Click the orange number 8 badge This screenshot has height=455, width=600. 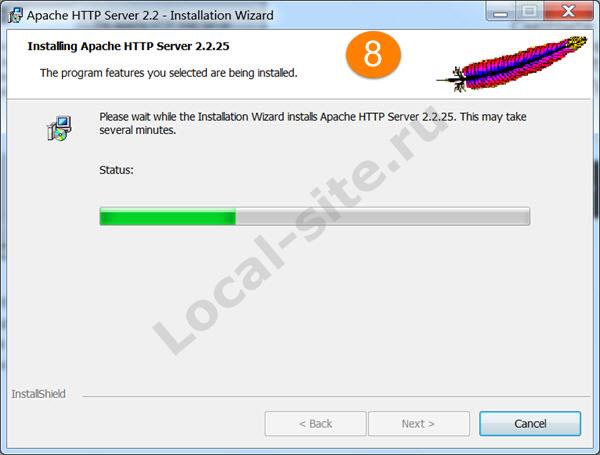373,55
